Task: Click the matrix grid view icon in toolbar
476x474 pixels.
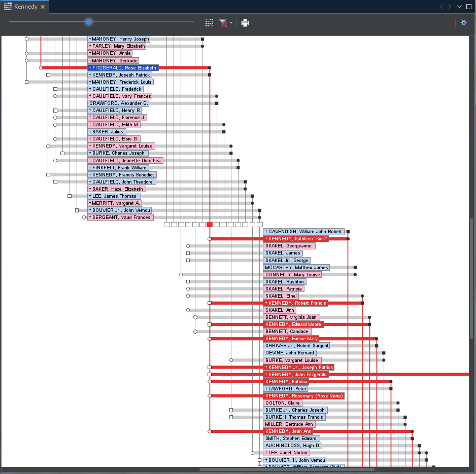Action: point(209,23)
